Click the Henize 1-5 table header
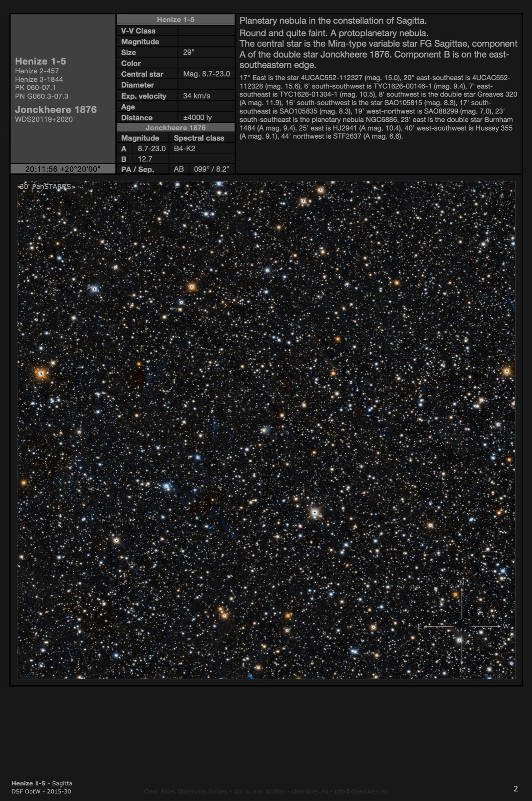The height and width of the screenshot is (801, 532). pos(175,20)
